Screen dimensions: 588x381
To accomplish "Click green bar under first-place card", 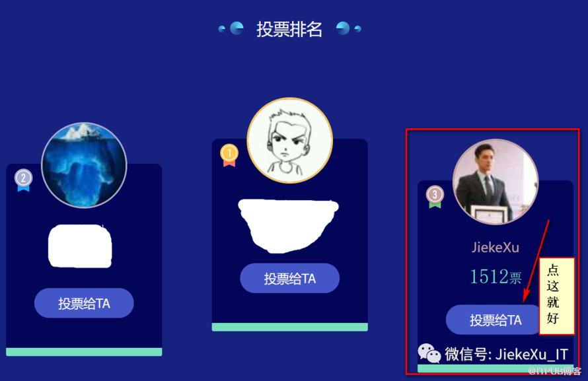I will [290, 327].
